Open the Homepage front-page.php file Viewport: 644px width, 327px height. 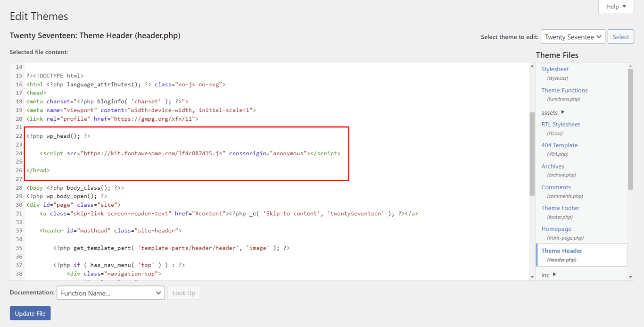[x=556, y=229]
